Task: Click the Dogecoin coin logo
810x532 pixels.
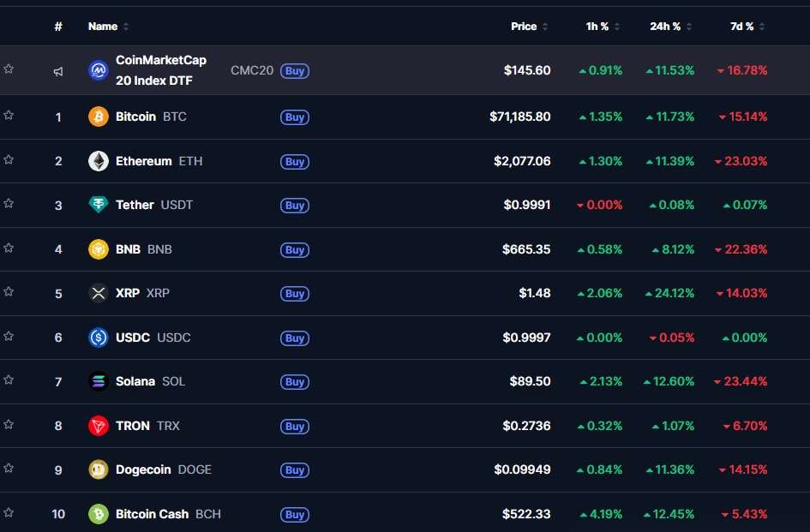Action: pyautogui.click(x=99, y=469)
